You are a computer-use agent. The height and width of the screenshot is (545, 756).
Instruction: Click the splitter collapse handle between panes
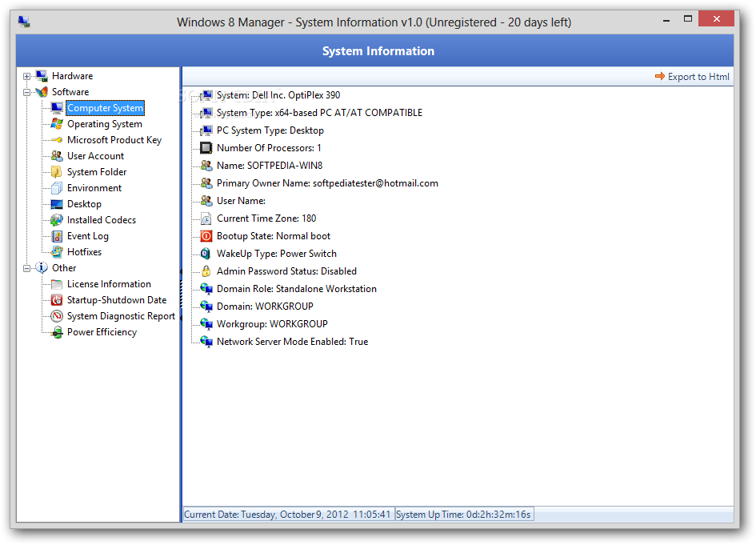tap(182, 294)
